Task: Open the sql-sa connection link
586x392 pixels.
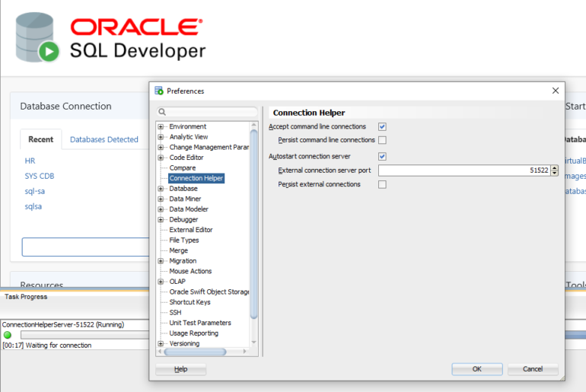Action: click(x=35, y=191)
